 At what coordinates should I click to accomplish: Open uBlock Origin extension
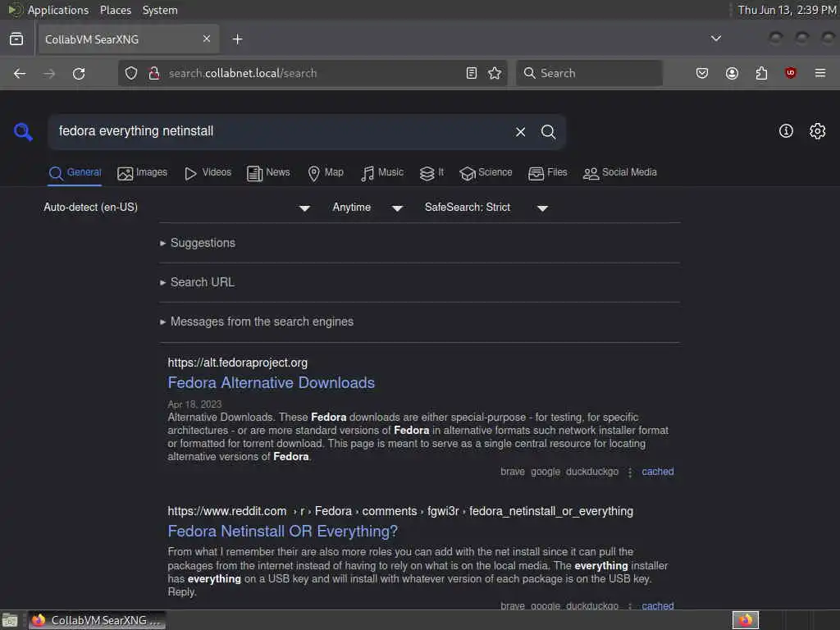[791, 73]
